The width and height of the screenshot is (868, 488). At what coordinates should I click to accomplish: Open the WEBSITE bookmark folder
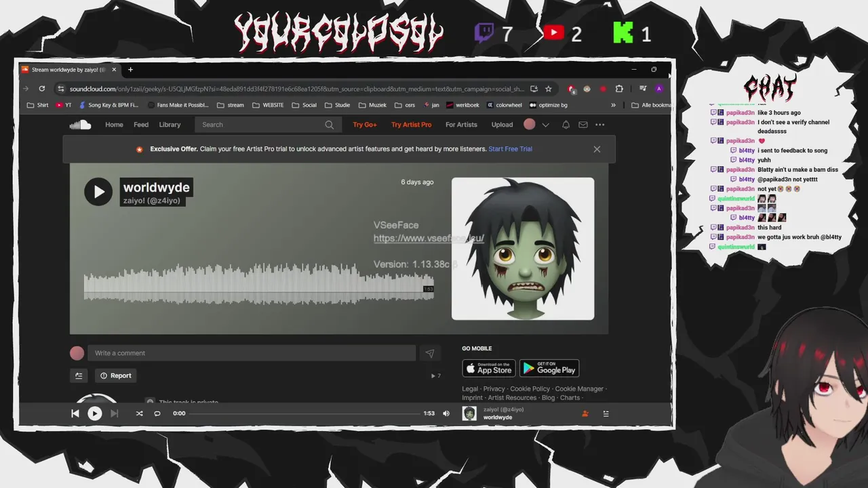tap(268, 105)
